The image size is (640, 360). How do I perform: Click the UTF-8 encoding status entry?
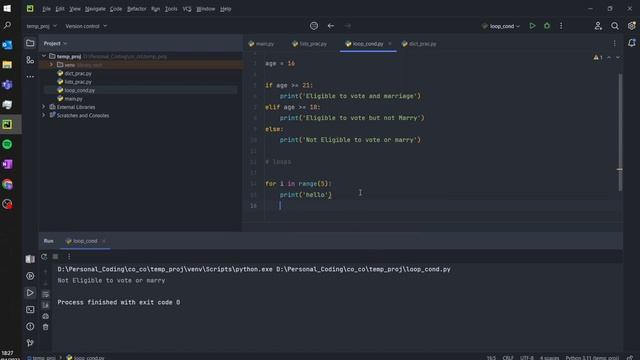click(527, 358)
